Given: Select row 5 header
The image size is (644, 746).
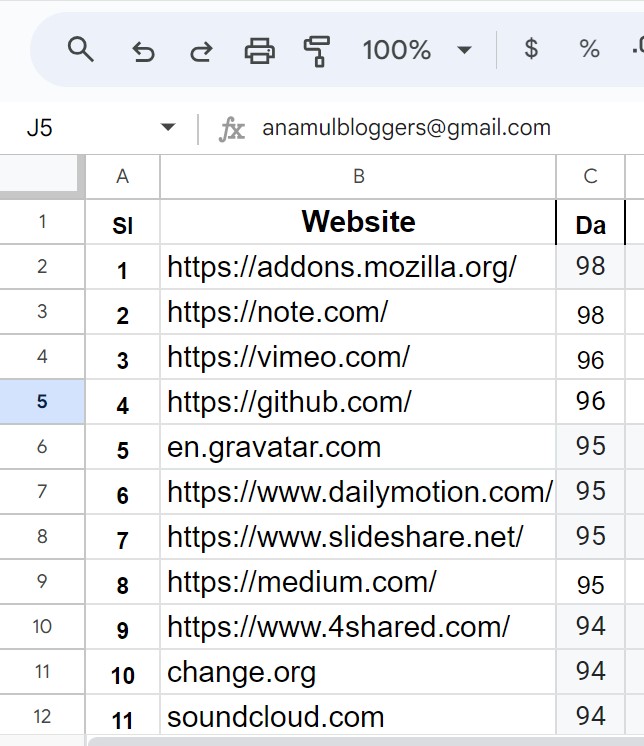Looking at the screenshot, I should (42, 401).
